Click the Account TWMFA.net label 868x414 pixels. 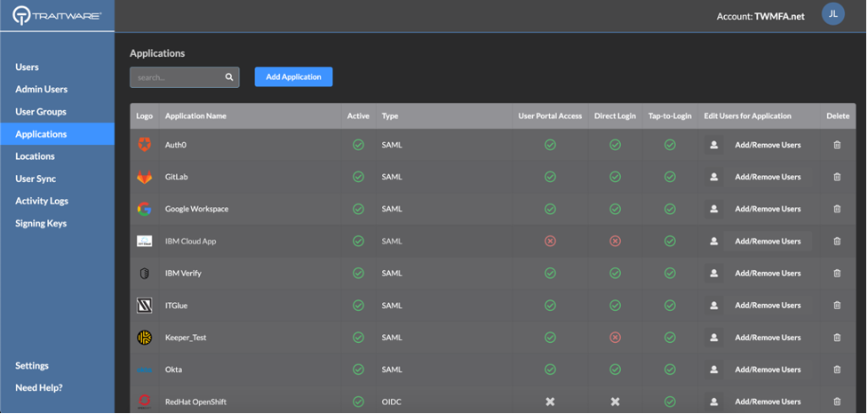point(760,17)
